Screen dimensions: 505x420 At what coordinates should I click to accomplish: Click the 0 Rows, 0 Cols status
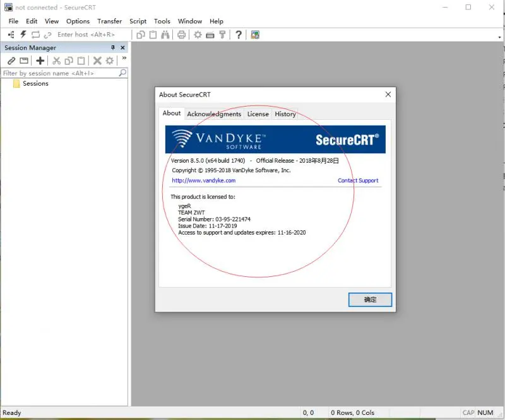(353, 412)
